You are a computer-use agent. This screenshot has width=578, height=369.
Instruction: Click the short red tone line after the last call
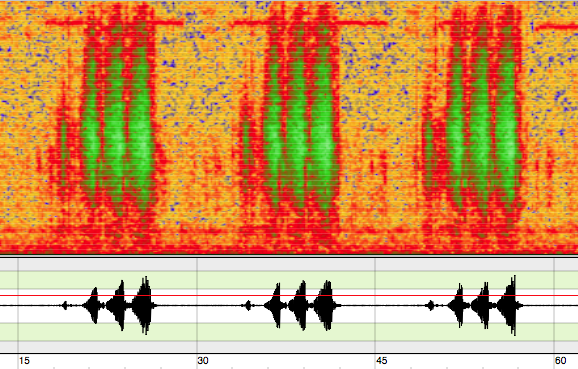pos(557,27)
